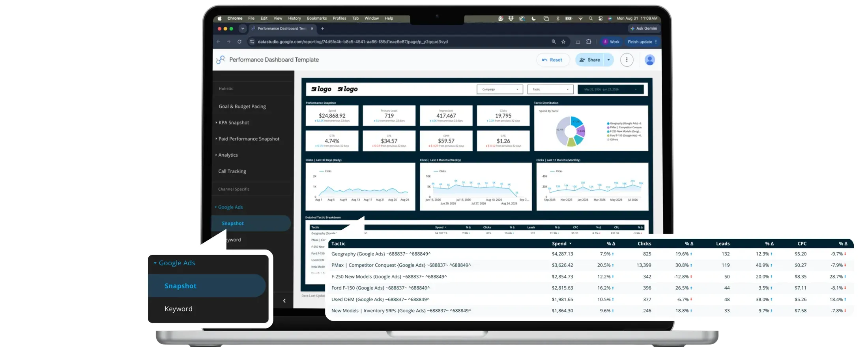The image size is (868, 351).
Task: Bookmark this page with the star icon
Action: [x=563, y=41]
